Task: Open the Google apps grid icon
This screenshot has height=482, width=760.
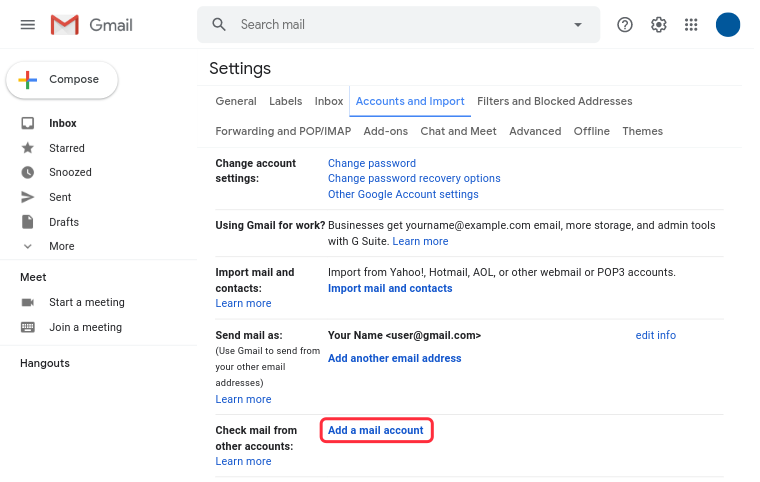Action: [x=691, y=25]
